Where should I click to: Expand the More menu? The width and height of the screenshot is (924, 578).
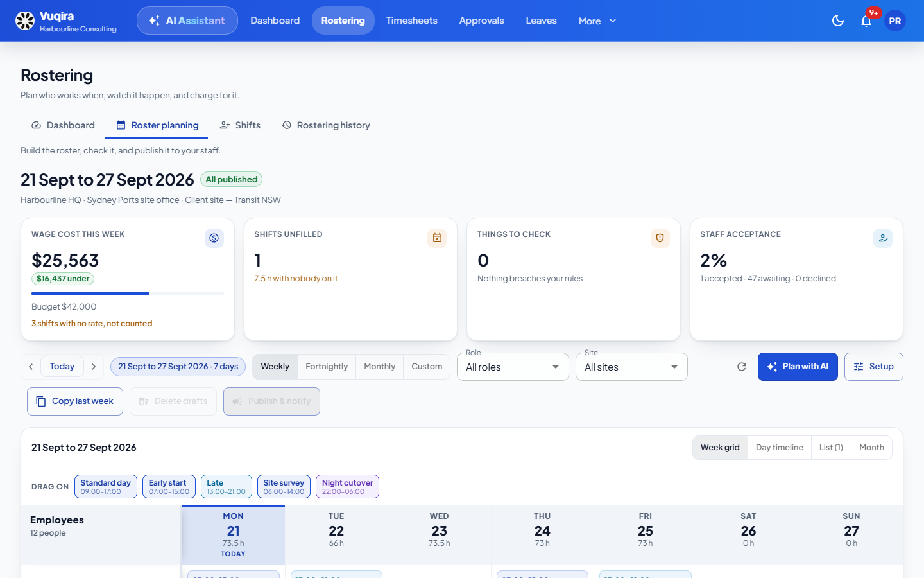597,21
